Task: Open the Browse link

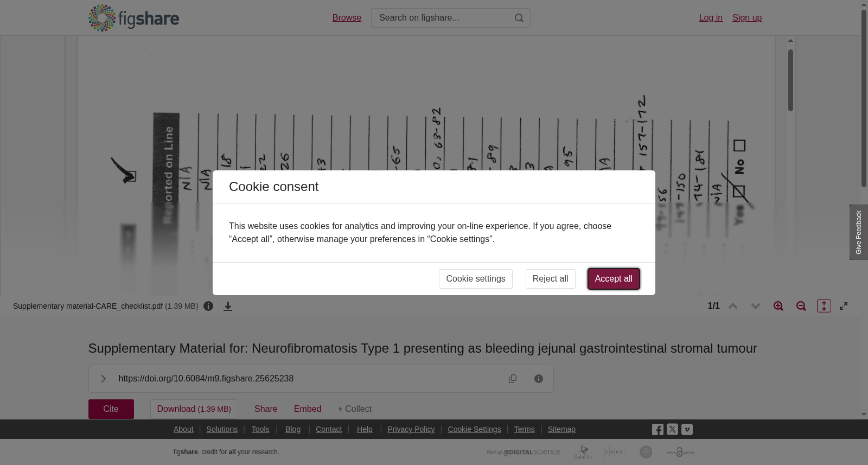Action: [x=347, y=18]
